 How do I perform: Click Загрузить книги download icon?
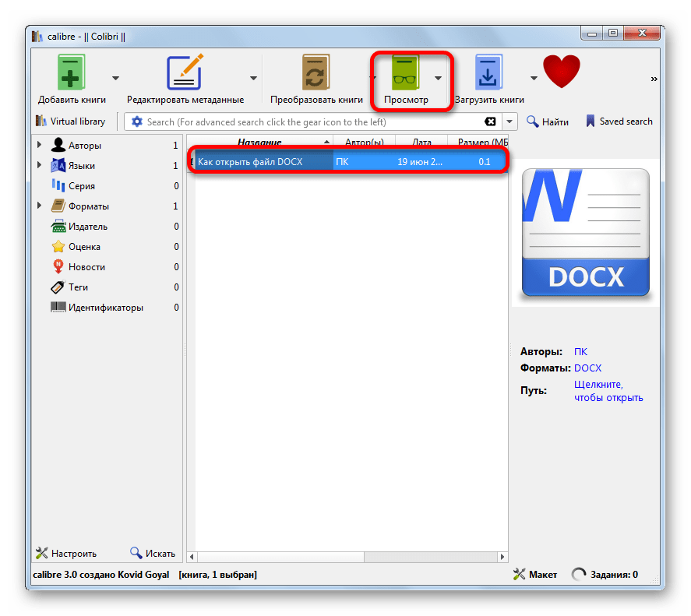coord(488,72)
